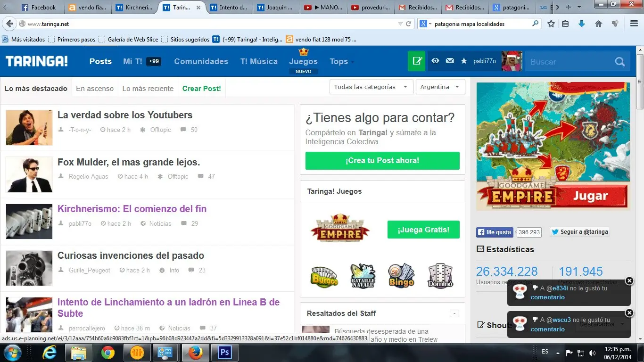Click the ¡Crea tu Post ahora! button
This screenshot has width=644, height=362.
[x=382, y=160]
